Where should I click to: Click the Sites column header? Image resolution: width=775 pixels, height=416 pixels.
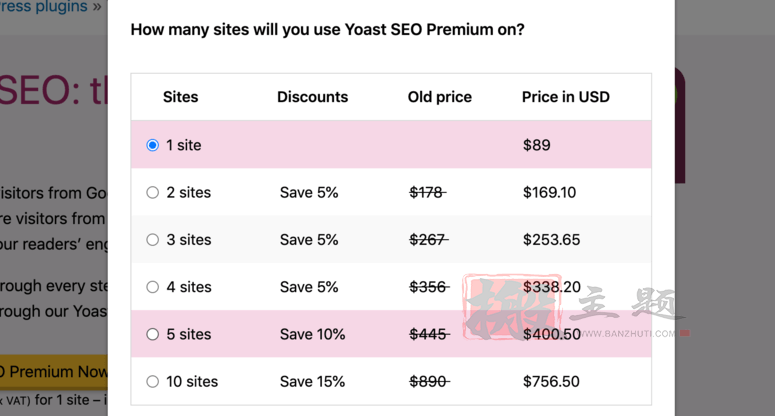pos(180,97)
